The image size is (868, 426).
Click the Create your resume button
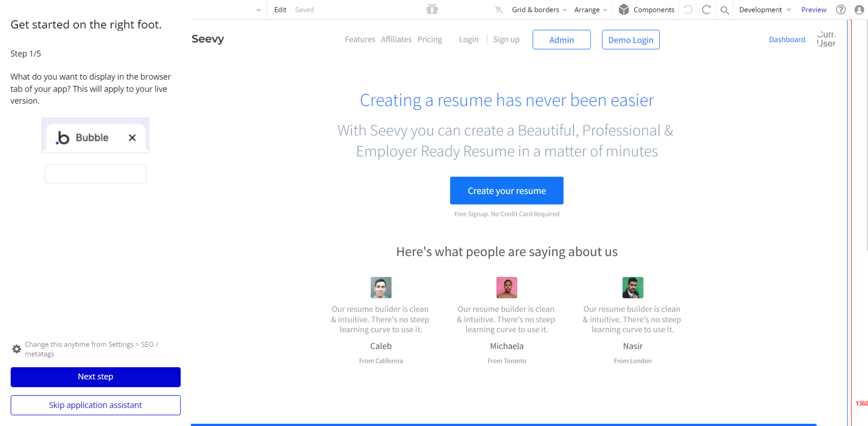[x=506, y=191]
